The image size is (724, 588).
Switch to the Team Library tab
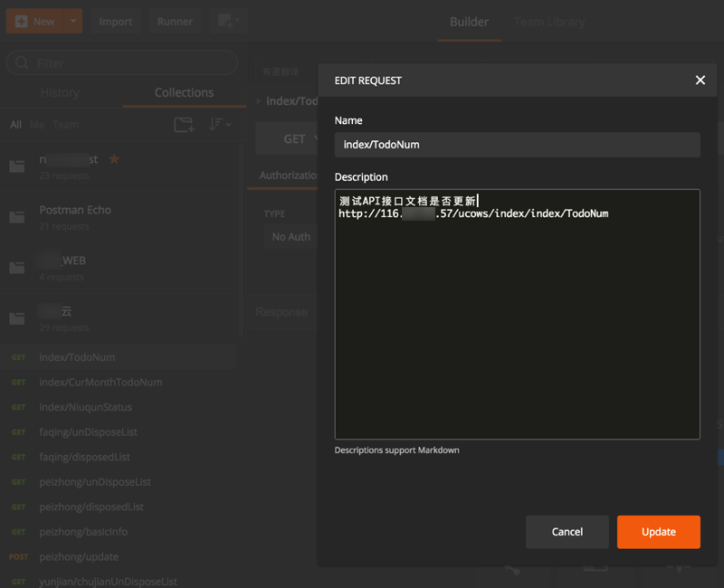pyautogui.click(x=549, y=22)
